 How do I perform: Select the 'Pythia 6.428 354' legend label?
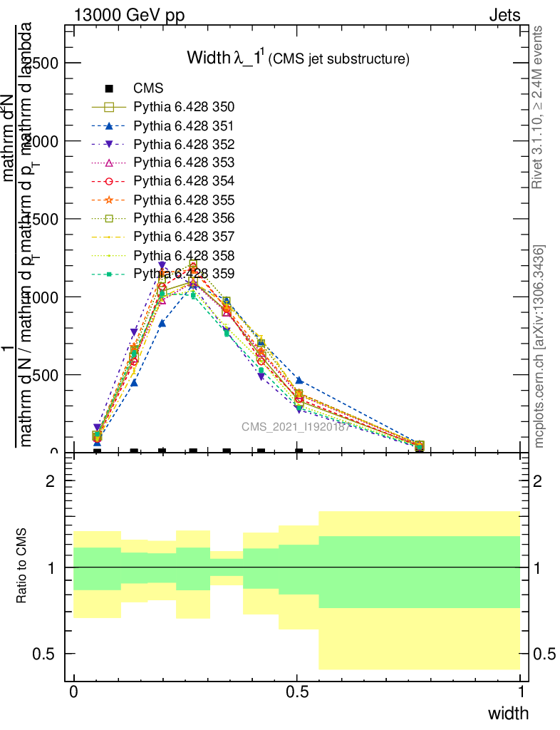184,181
